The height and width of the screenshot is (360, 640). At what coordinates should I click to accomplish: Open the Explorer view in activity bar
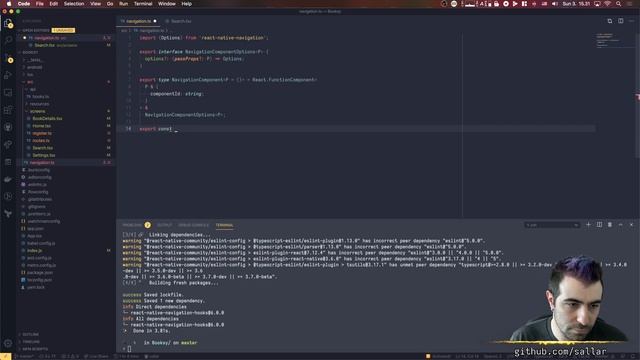(8, 24)
